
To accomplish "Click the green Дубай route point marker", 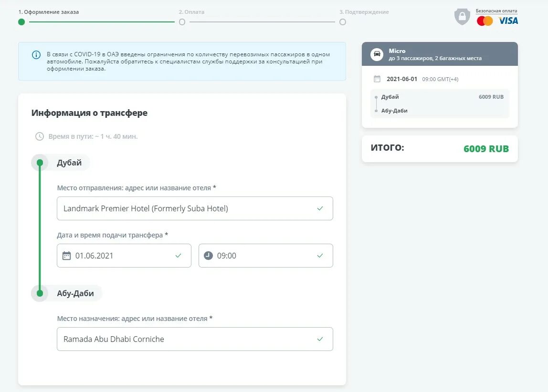I will (40, 163).
